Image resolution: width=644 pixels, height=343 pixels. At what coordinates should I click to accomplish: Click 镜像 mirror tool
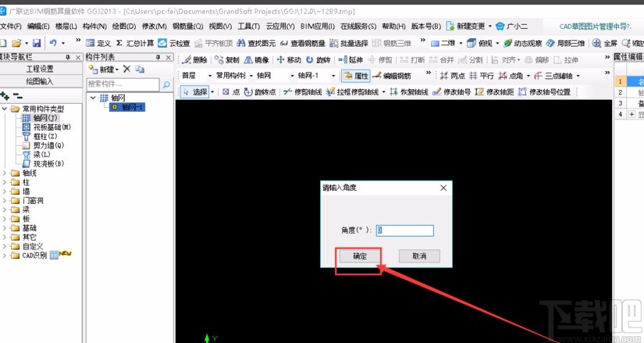[x=257, y=60]
